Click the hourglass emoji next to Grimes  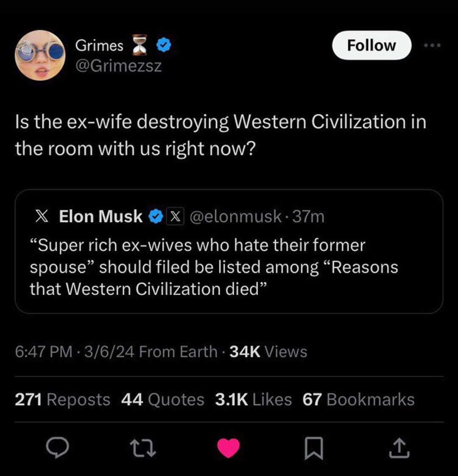pos(141,45)
